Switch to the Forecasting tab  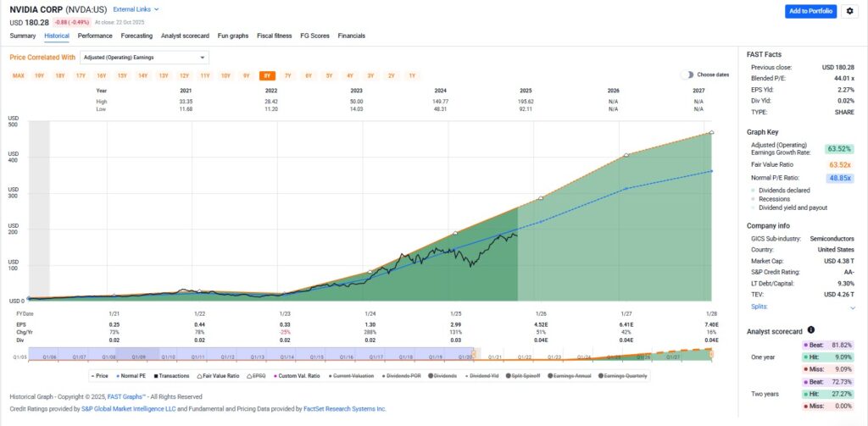click(x=136, y=36)
